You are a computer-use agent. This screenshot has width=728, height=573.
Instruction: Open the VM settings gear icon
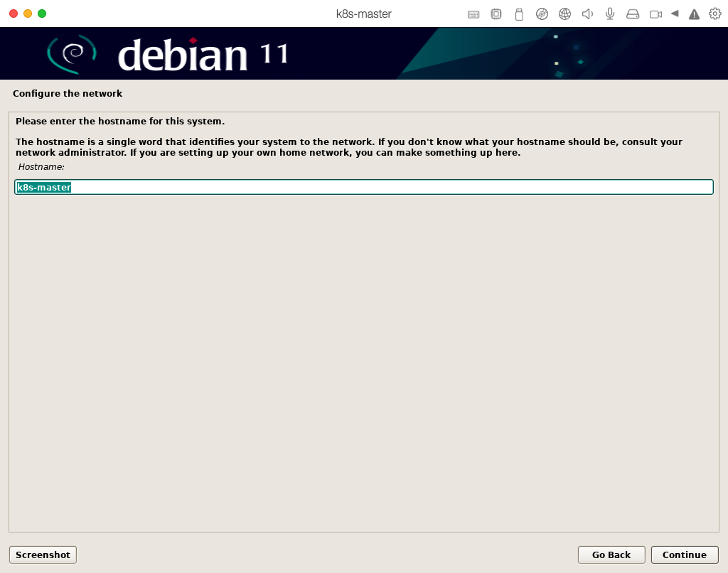tap(715, 14)
